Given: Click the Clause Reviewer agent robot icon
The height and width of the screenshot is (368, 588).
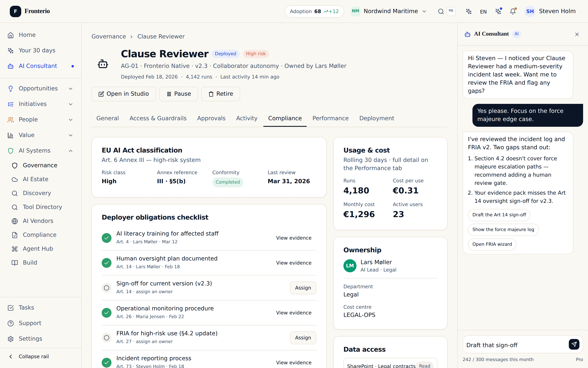Looking at the screenshot, I should coord(103,64).
